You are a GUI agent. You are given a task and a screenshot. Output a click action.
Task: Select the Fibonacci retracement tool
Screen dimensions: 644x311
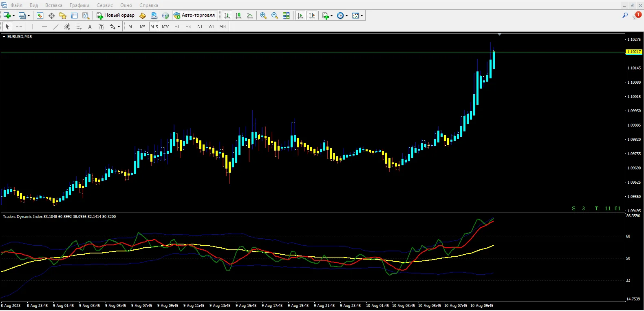(x=78, y=27)
